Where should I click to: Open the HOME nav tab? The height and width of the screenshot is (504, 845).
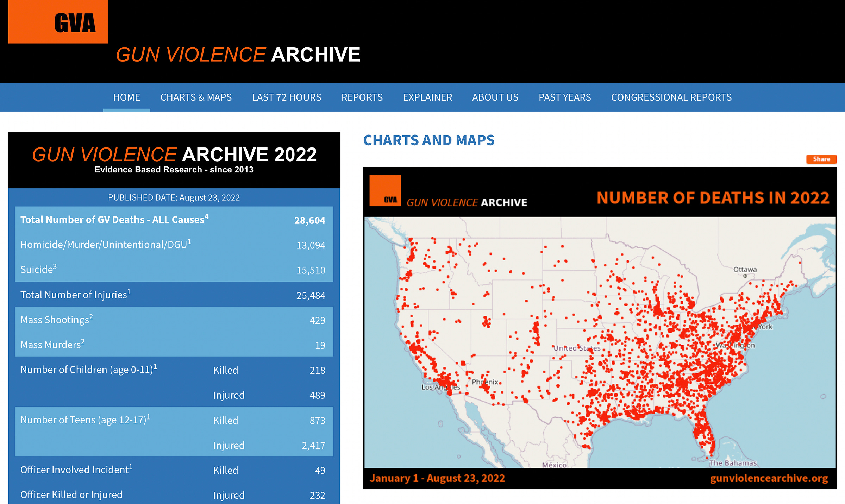coord(126,97)
